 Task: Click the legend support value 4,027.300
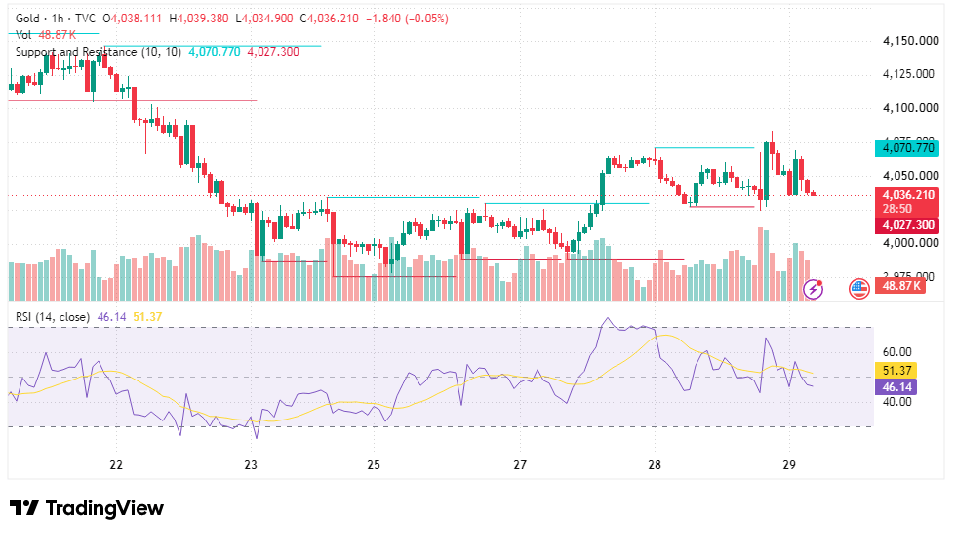point(273,52)
